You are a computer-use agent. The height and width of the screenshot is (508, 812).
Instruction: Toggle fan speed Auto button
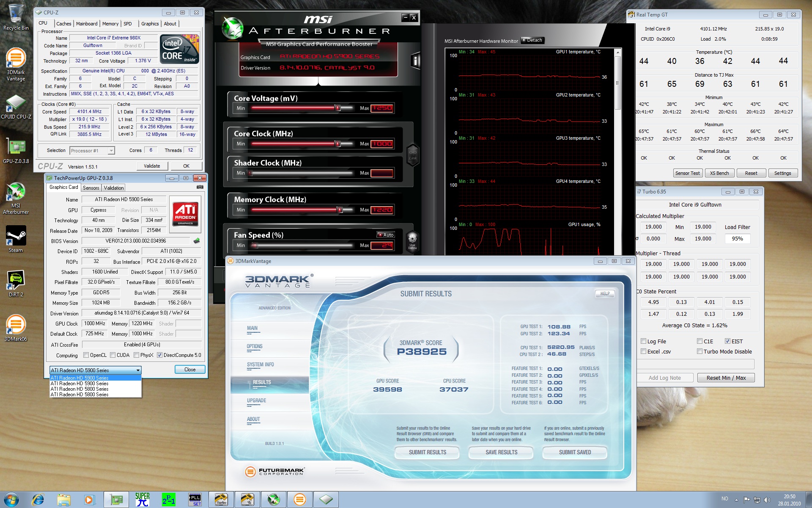386,235
